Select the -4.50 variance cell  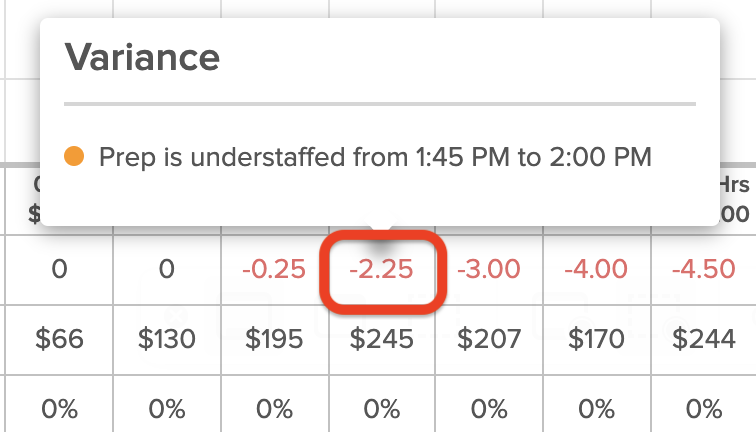(x=703, y=270)
